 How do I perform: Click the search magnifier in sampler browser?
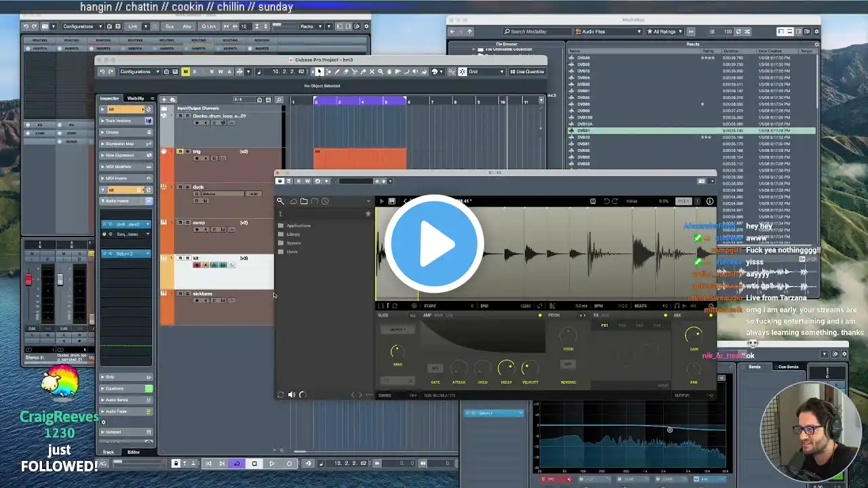[x=280, y=201]
